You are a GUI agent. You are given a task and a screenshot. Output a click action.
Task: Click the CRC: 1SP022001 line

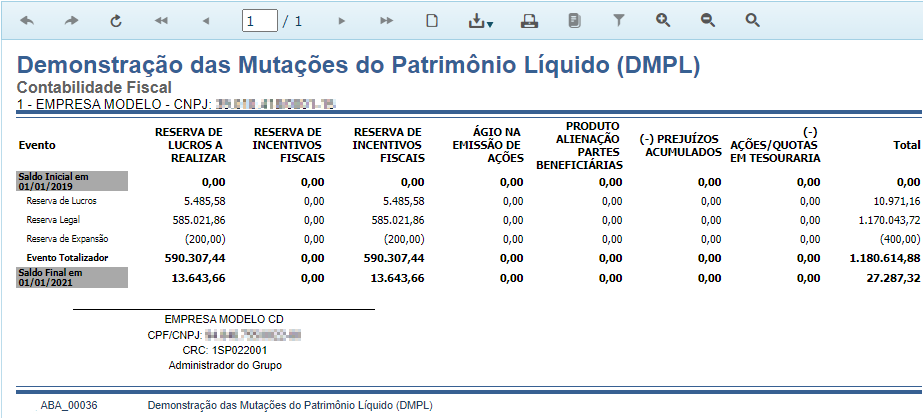(225, 350)
